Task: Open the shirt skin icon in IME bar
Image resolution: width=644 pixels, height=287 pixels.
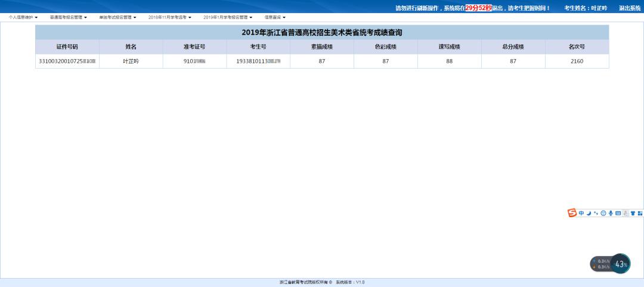Action: tap(633, 213)
